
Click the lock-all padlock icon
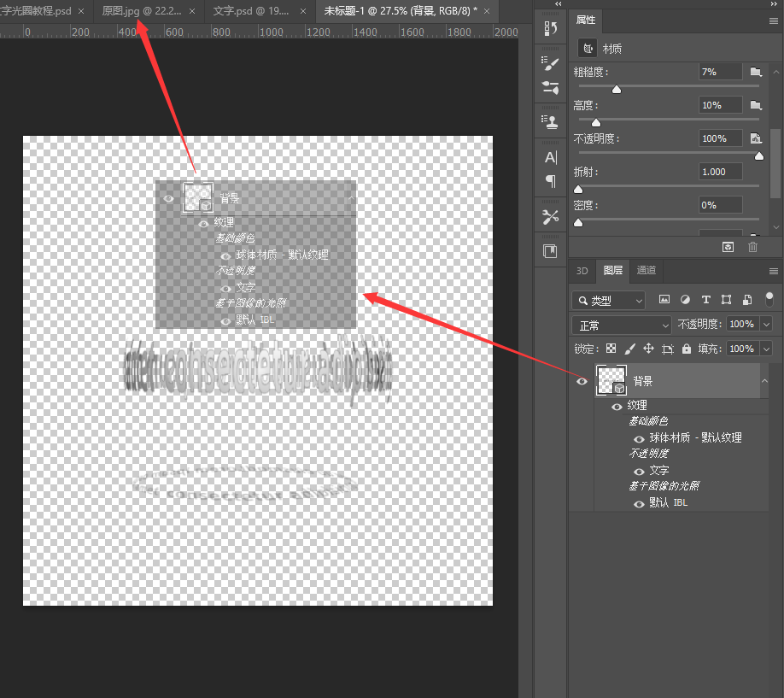pos(687,349)
